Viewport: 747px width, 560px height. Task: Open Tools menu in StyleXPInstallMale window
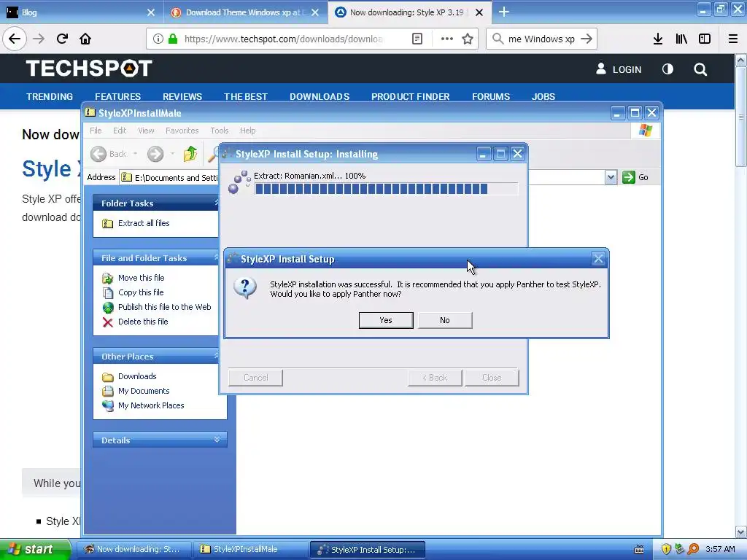[219, 131]
